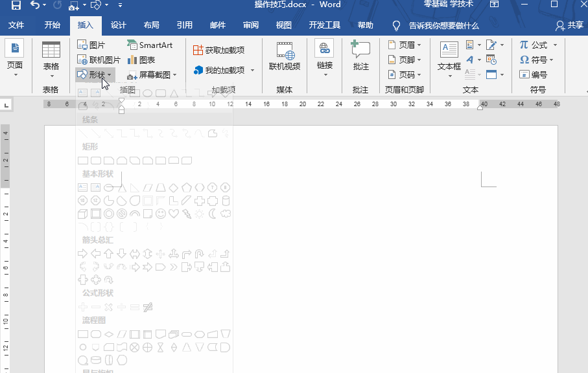Screen dimensions: 588x373
Task: Save the document with the floppy disk icon
Action: pyautogui.click(x=16, y=5)
